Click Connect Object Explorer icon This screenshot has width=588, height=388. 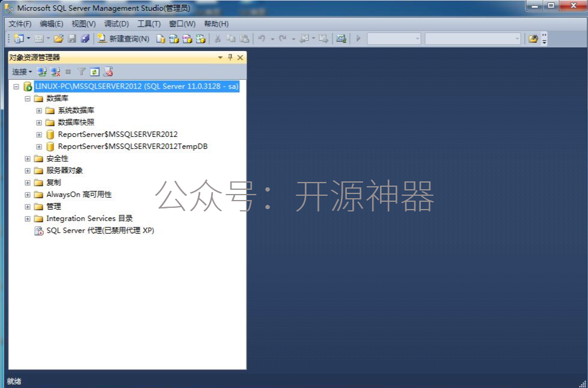click(x=42, y=71)
